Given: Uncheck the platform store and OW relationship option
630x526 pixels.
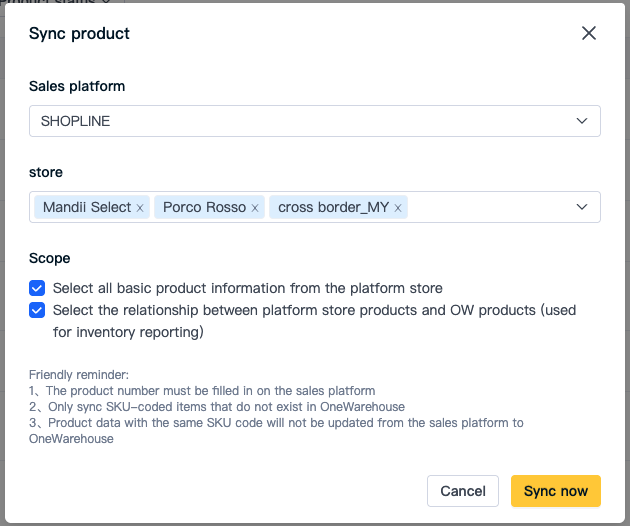Looking at the screenshot, I should coord(37,310).
